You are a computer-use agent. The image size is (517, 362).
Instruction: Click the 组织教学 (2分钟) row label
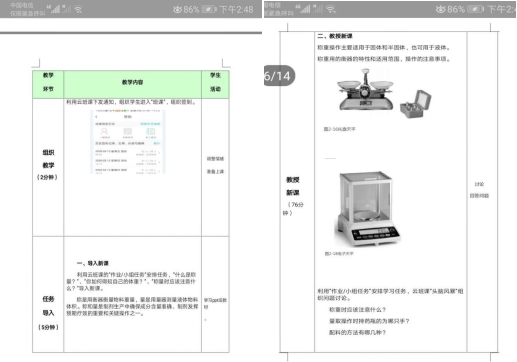tap(48, 165)
